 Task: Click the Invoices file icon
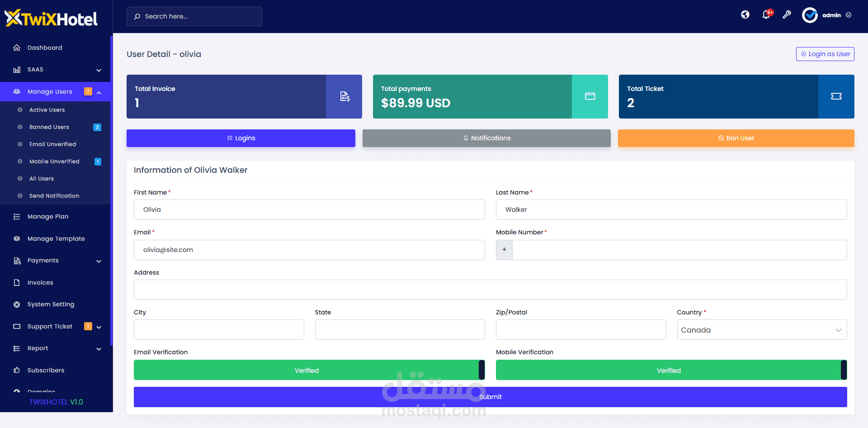(x=17, y=282)
